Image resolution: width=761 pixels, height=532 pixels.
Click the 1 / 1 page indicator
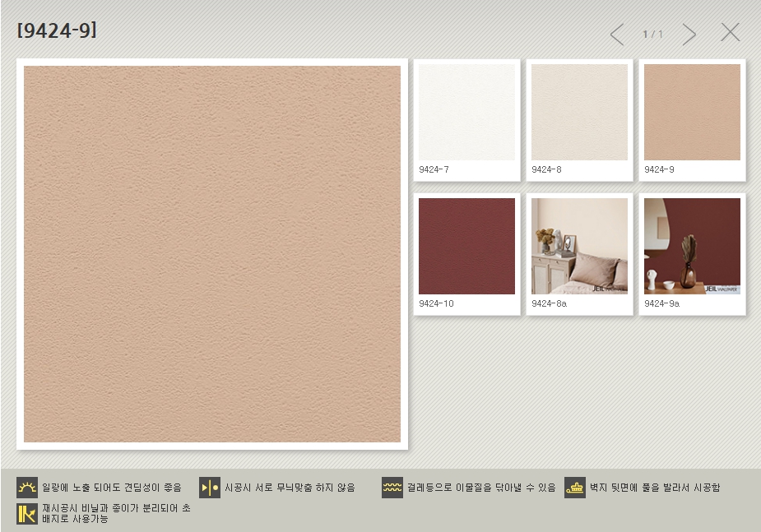tap(652, 35)
